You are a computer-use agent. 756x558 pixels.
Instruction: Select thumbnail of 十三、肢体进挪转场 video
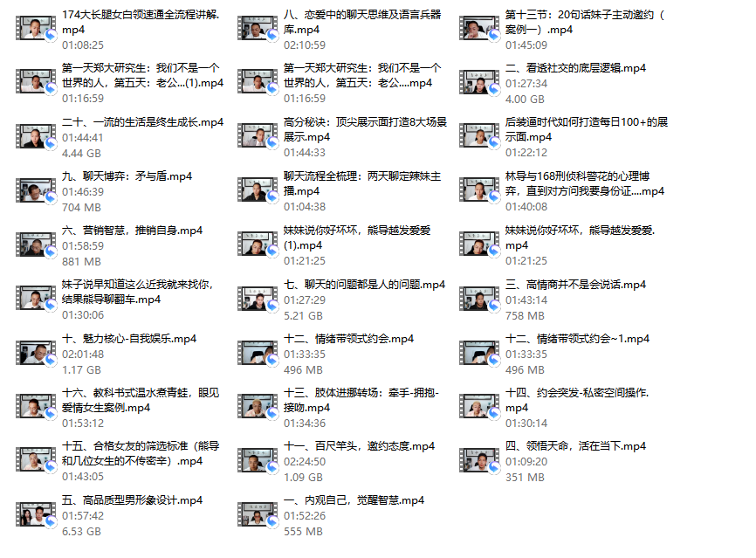tap(258, 407)
